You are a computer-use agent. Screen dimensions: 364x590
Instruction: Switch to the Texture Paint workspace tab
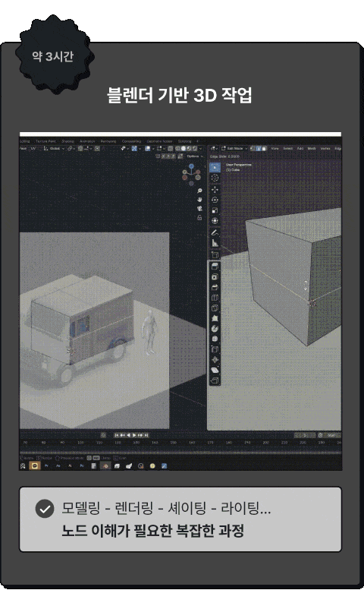[x=45, y=141]
